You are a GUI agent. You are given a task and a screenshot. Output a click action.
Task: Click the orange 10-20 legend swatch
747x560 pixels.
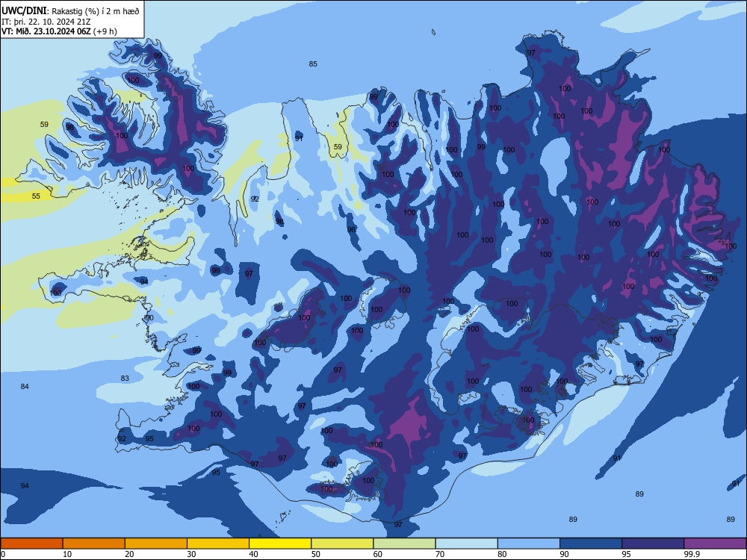point(94,544)
